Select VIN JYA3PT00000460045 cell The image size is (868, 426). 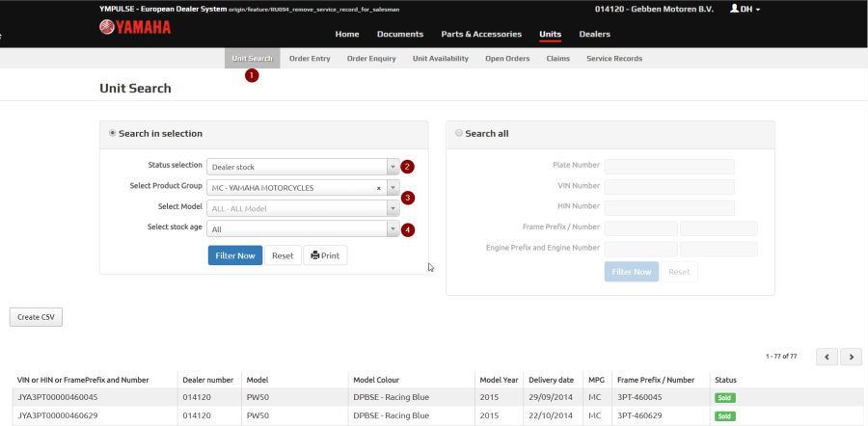pyautogui.click(x=58, y=397)
